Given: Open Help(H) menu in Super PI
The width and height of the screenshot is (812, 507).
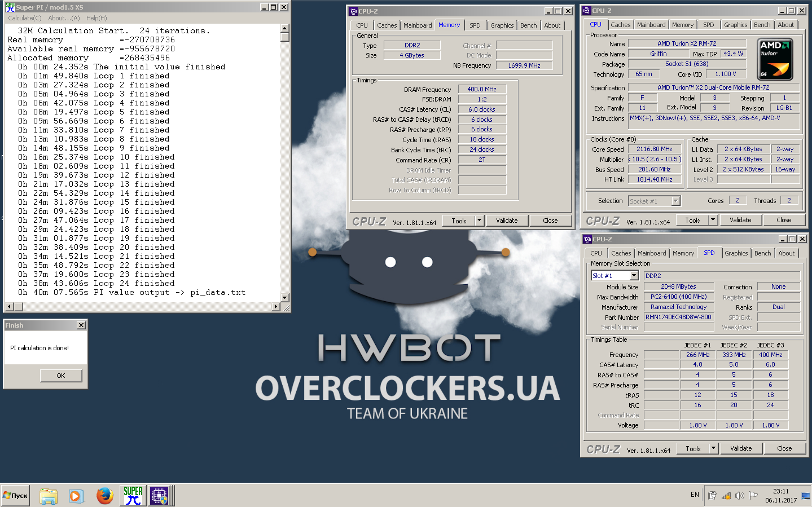Looking at the screenshot, I should tap(96, 18).
